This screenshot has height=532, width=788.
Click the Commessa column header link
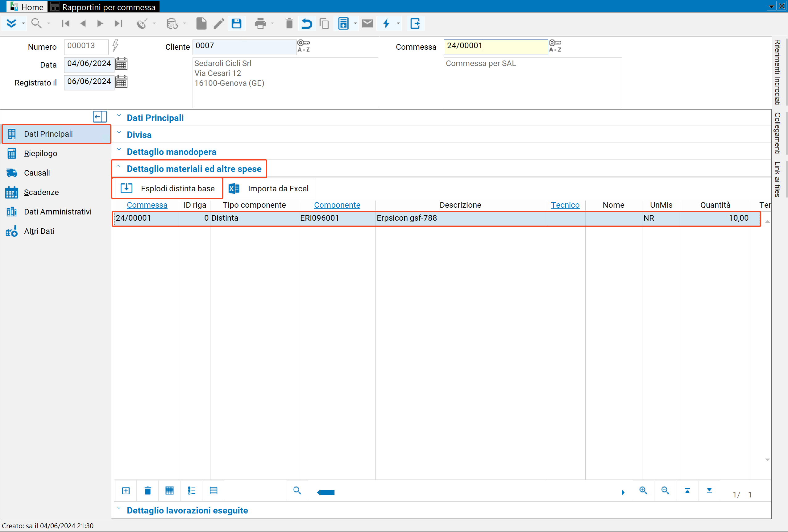tap(147, 205)
